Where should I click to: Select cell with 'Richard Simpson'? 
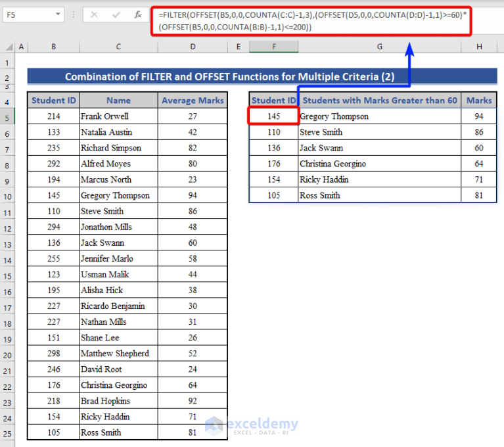[x=118, y=148]
